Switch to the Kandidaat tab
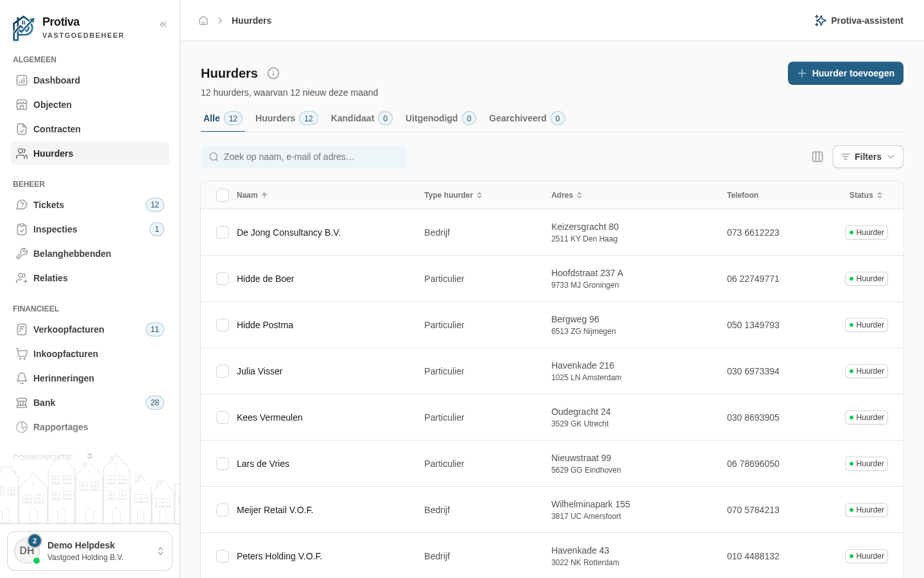This screenshot has height=578, width=924. point(361,118)
